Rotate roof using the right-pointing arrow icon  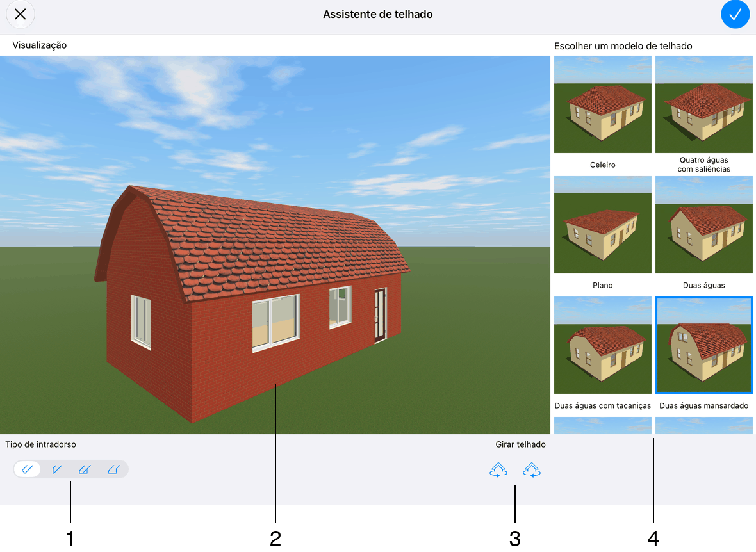[x=498, y=469]
